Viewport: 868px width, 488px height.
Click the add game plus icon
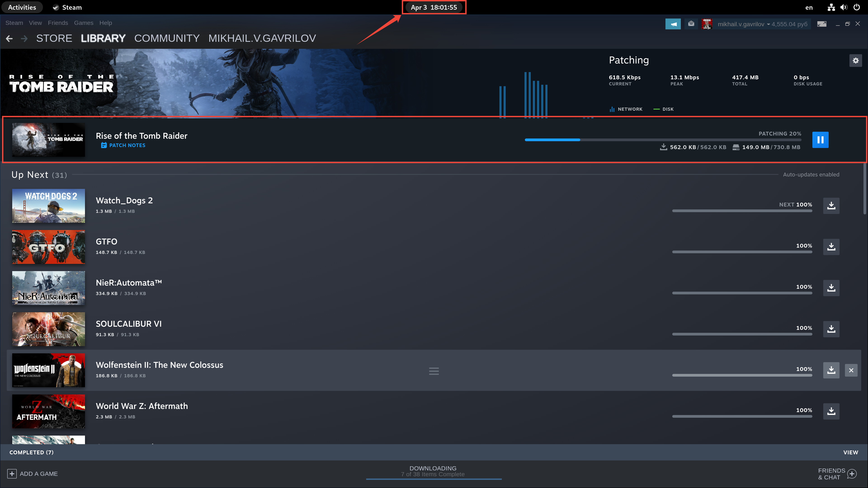(x=12, y=474)
